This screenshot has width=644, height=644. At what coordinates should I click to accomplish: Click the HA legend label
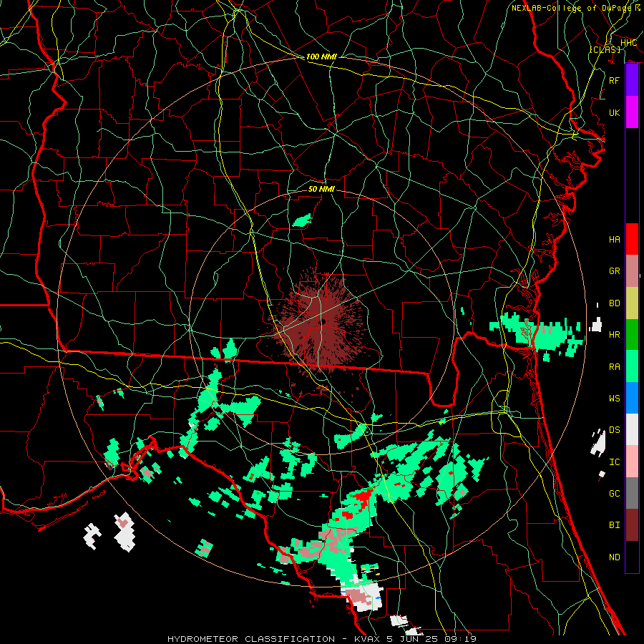[615, 240]
